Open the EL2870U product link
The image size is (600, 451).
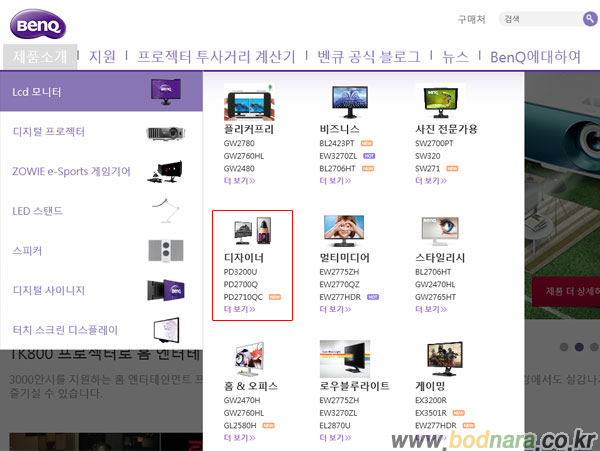335,425
